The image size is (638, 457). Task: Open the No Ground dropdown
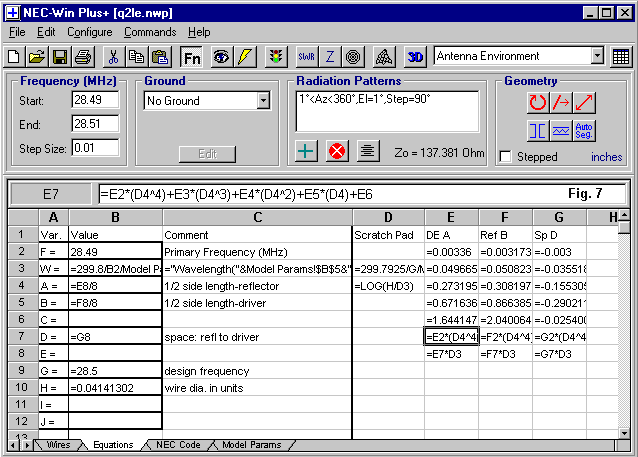[263, 101]
